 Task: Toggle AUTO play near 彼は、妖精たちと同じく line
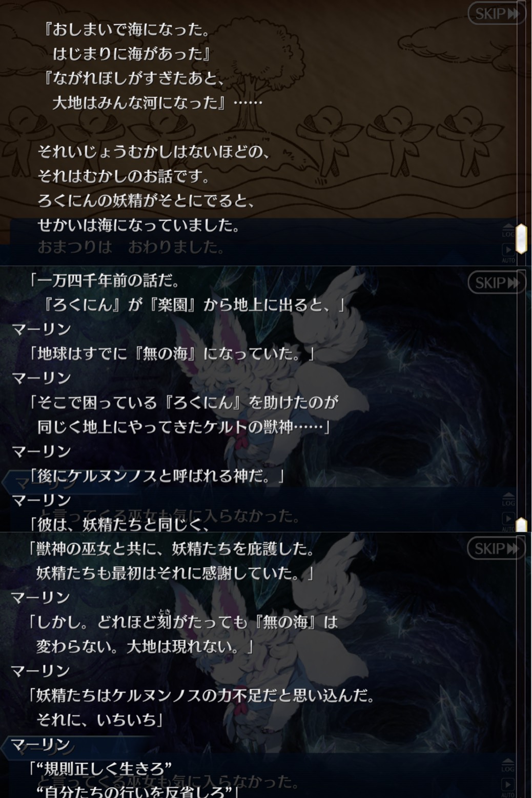click(508, 522)
